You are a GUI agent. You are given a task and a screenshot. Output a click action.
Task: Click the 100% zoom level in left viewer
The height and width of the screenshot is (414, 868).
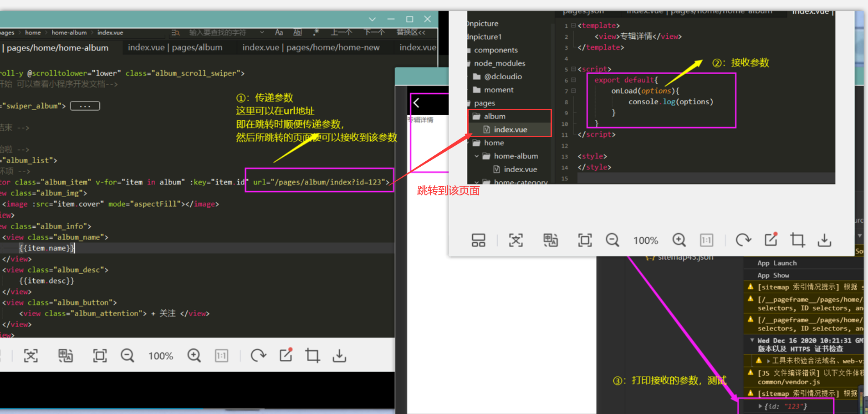click(161, 356)
